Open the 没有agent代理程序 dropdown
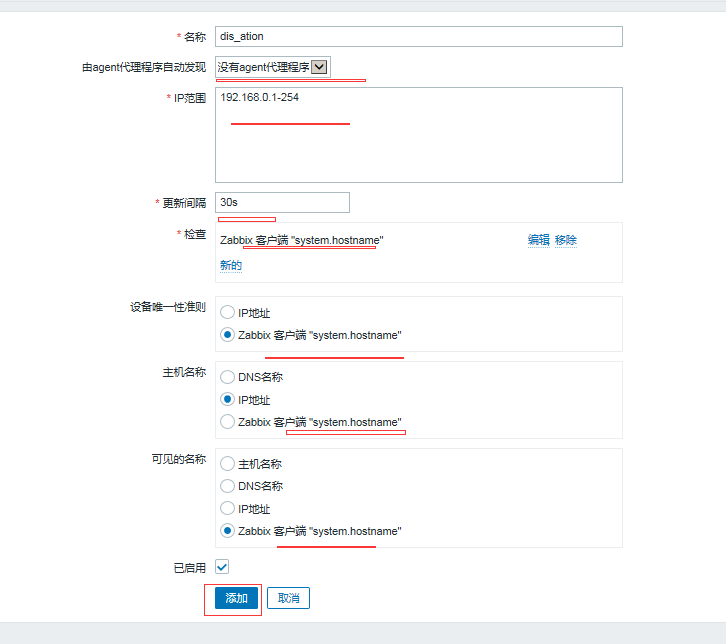726x644 pixels. click(273, 67)
